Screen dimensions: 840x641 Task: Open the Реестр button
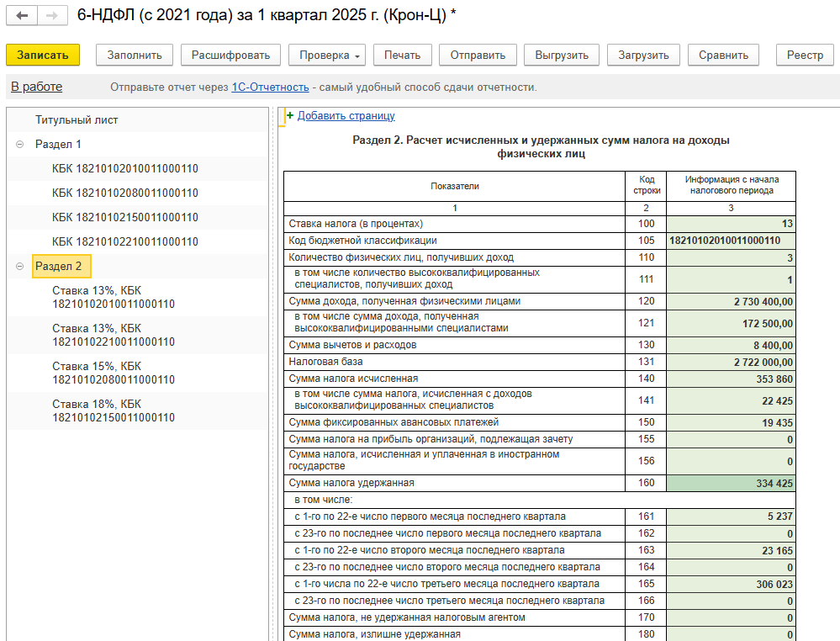805,56
